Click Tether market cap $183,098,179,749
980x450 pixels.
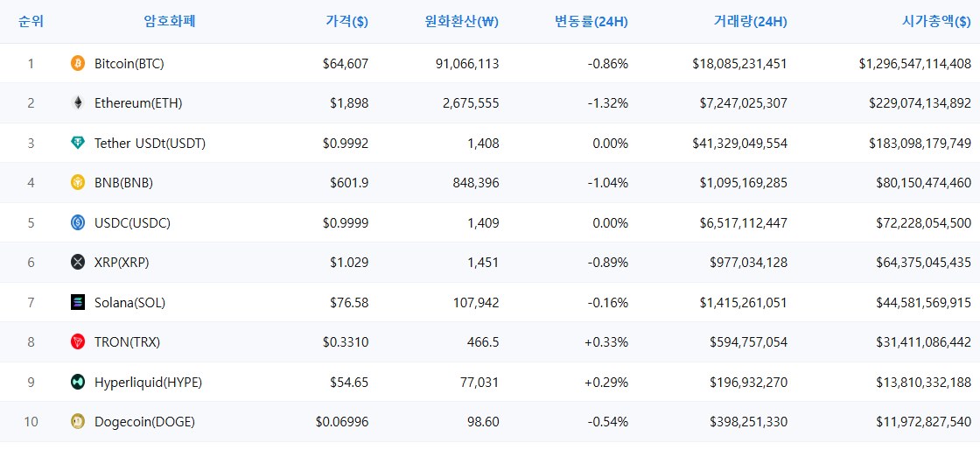(x=920, y=143)
